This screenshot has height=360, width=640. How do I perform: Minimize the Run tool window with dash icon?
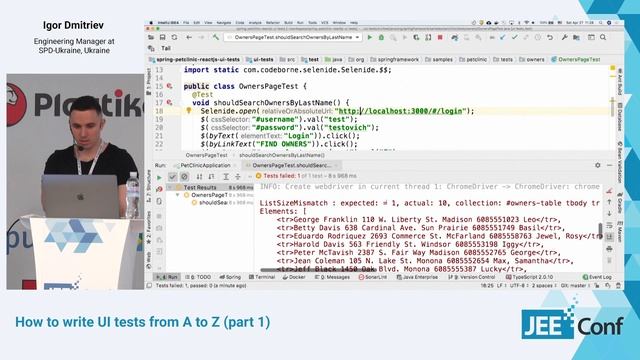tap(610, 165)
